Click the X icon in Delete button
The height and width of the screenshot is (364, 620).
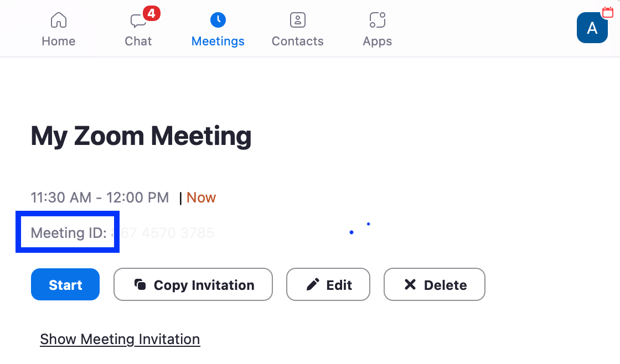click(410, 284)
